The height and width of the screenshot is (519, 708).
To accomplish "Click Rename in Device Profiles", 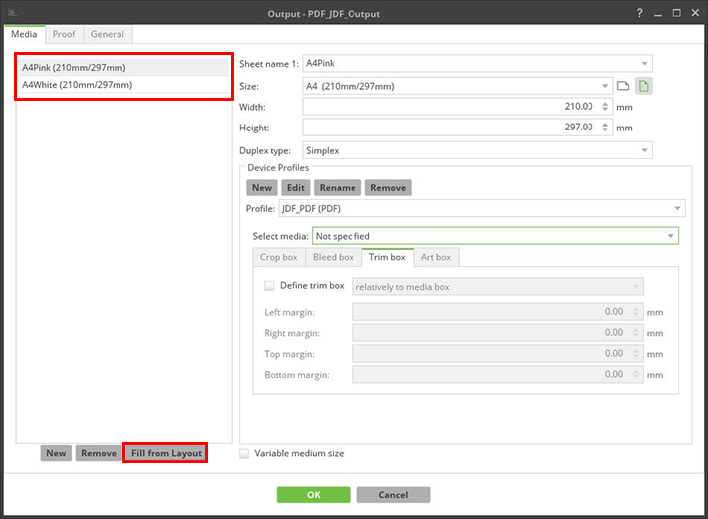I will (338, 187).
